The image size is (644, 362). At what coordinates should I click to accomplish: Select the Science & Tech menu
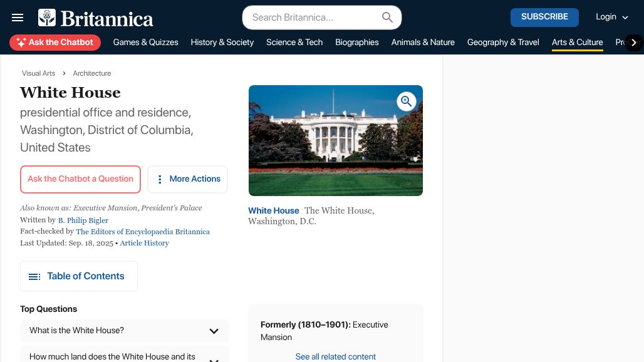(294, 43)
